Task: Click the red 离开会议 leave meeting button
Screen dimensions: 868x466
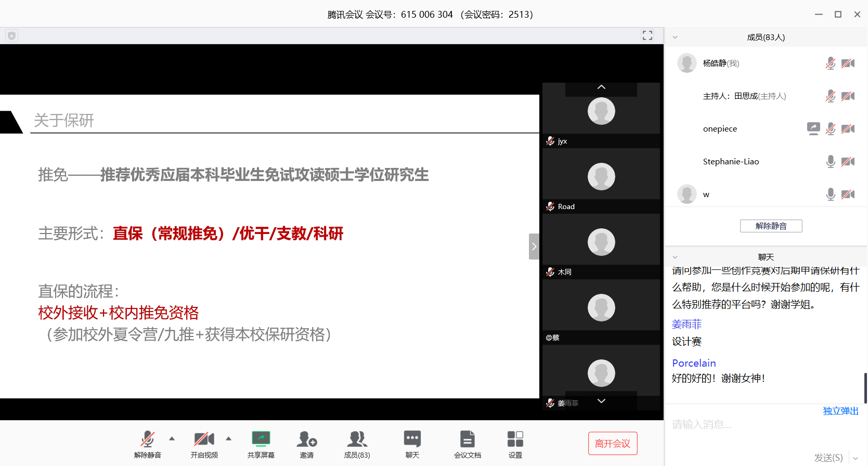Action: tap(613, 444)
